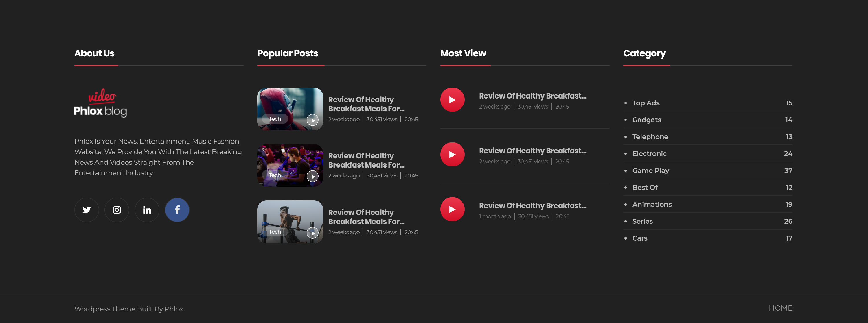Open the Instagram social icon
Viewport: 868px width, 323px height.
coord(117,210)
